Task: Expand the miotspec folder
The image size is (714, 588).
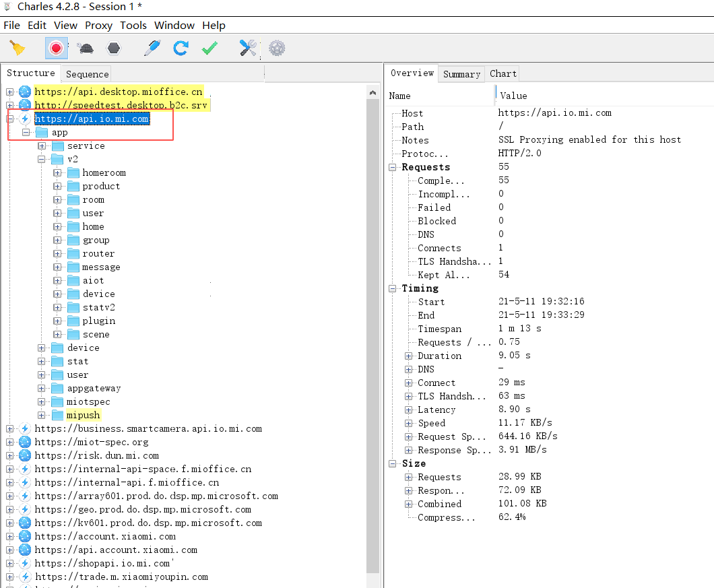Action: pyautogui.click(x=42, y=401)
